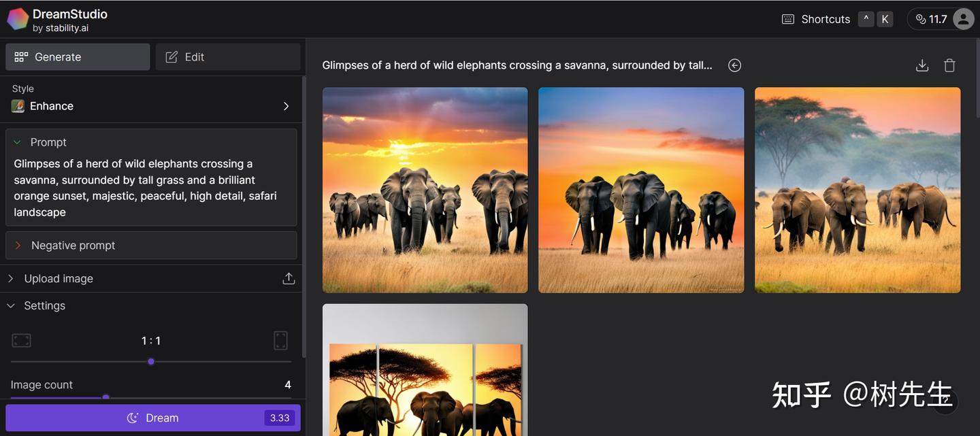Switch to the Edit tab
The width and height of the screenshot is (980, 436).
(x=227, y=56)
